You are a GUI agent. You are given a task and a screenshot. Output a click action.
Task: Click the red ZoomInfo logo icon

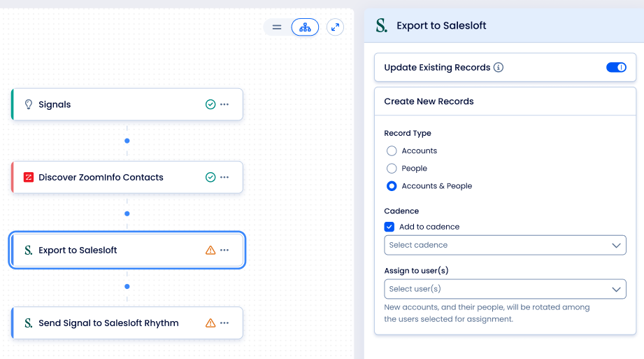point(29,177)
